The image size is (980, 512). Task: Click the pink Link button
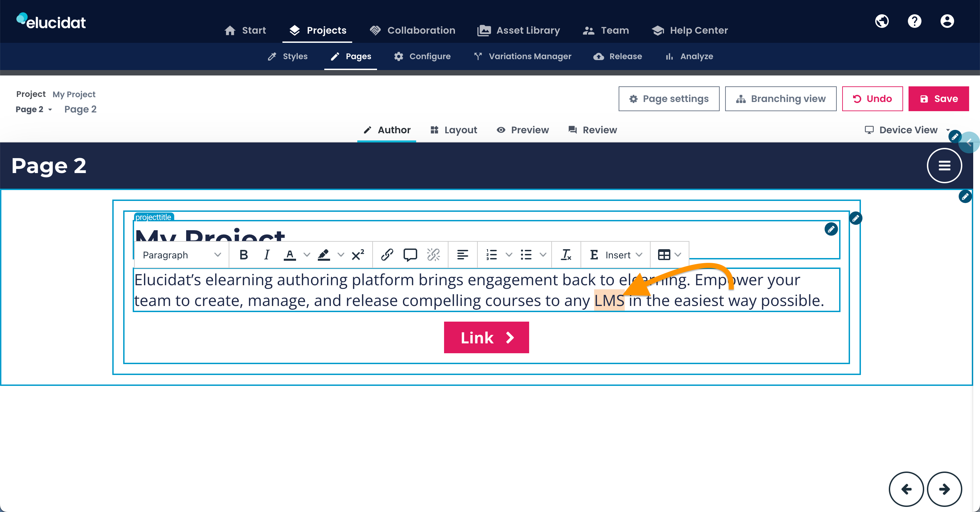pyautogui.click(x=486, y=338)
